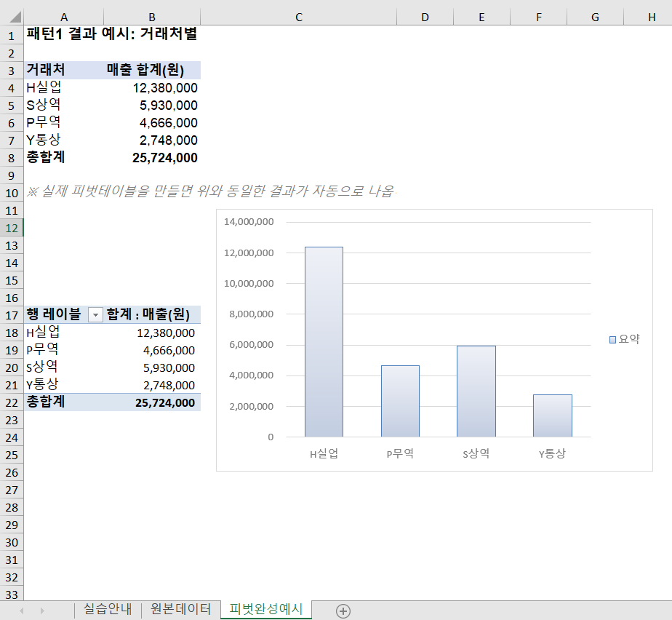Select column H header

coord(652,17)
